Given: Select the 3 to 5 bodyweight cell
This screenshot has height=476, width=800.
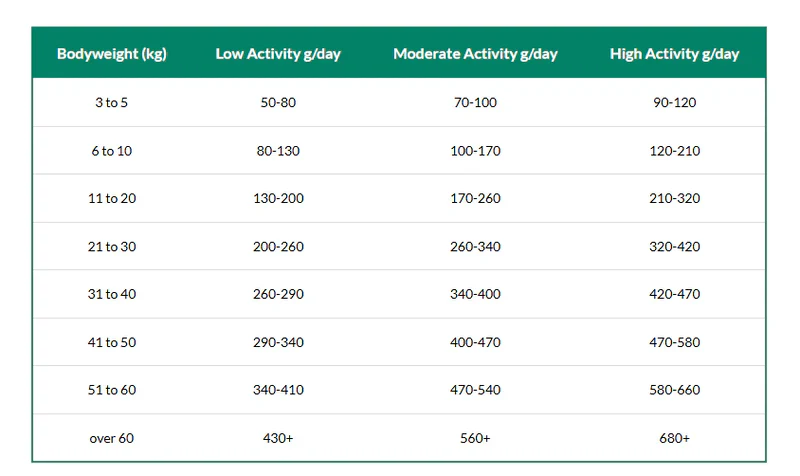Looking at the screenshot, I should [112, 103].
